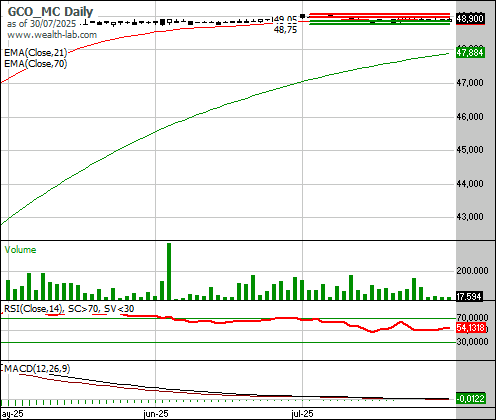Click the 45,000 price axis label
The height and width of the screenshot is (420, 496).
pyautogui.click(x=470, y=150)
